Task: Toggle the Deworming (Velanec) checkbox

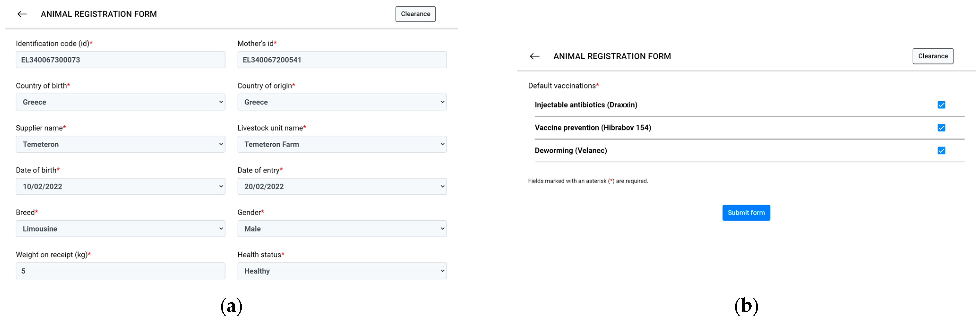Action: [941, 151]
